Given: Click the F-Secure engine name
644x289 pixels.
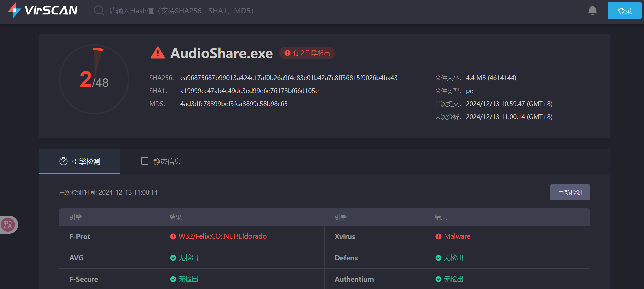Looking at the screenshot, I should coord(84,279).
